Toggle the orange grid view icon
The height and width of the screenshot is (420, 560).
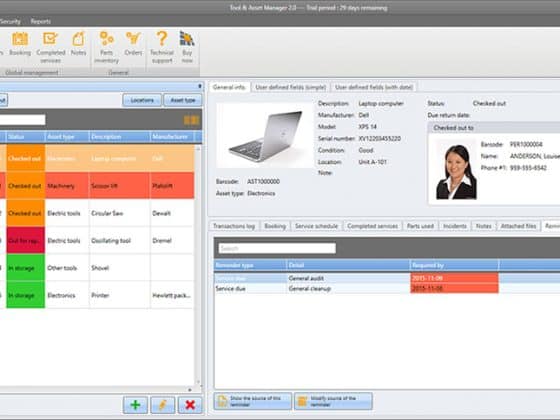click(191, 120)
